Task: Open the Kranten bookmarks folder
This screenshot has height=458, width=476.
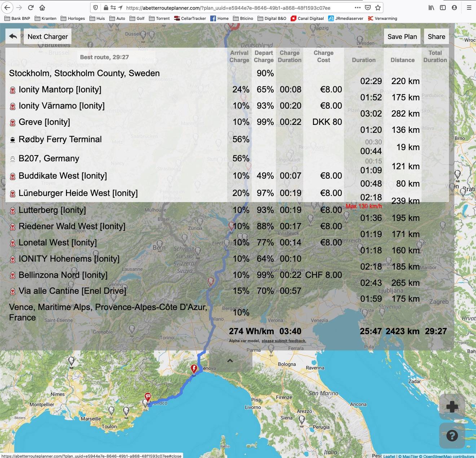Action: (x=45, y=18)
